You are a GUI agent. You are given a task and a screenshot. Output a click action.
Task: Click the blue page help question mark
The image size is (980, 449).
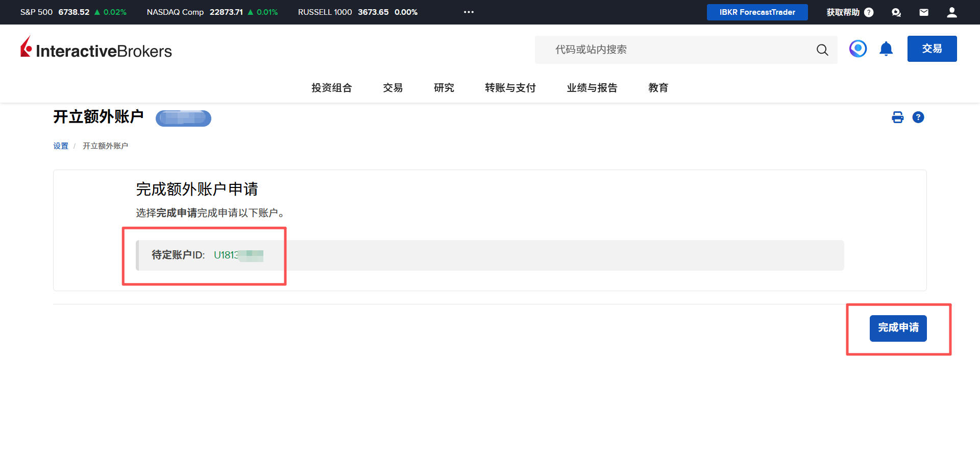(x=918, y=117)
